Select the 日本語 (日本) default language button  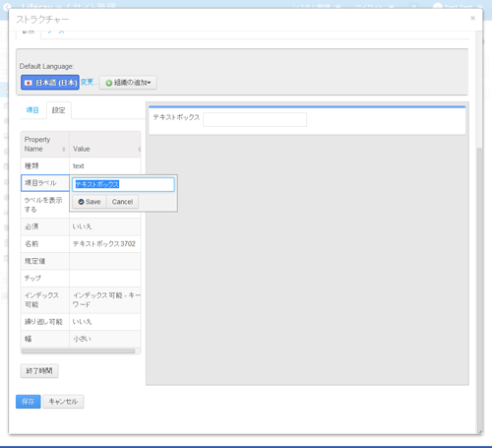pyautogui.click(x=50, y=83)
